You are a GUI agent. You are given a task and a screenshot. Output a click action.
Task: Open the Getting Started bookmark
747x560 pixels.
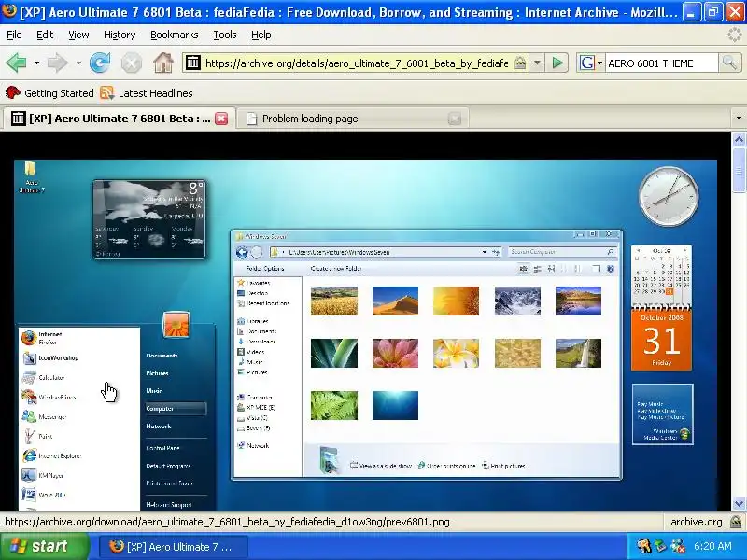49,93
